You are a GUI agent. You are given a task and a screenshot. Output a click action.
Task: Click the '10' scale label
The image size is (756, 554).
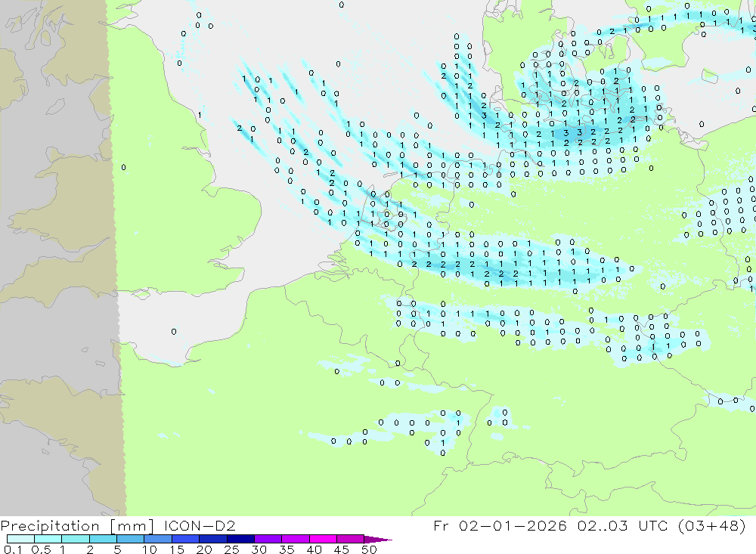[149, 549]
